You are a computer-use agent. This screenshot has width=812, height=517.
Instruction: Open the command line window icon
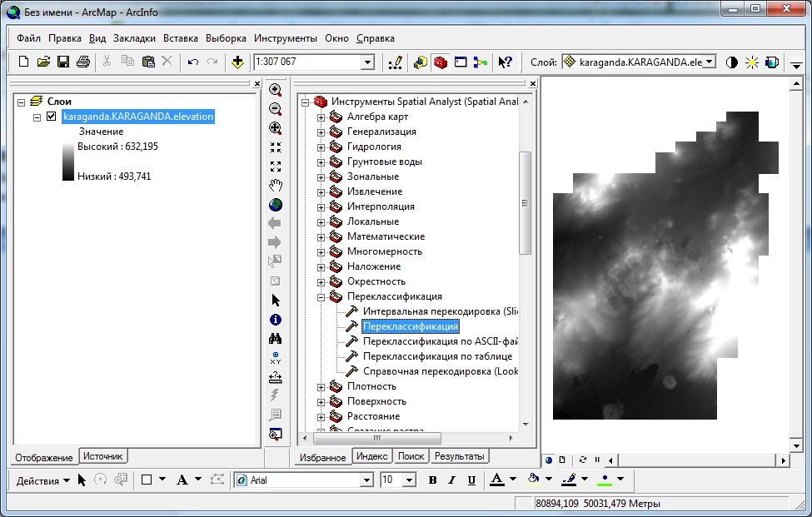point(461,62)
